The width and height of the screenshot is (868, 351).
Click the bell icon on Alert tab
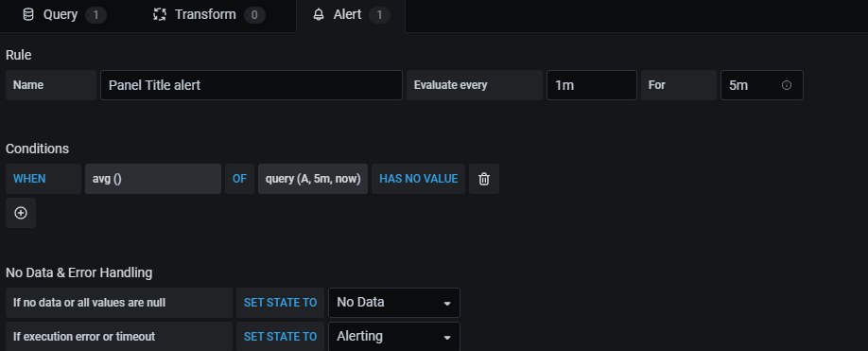click(x=319, y=15)
